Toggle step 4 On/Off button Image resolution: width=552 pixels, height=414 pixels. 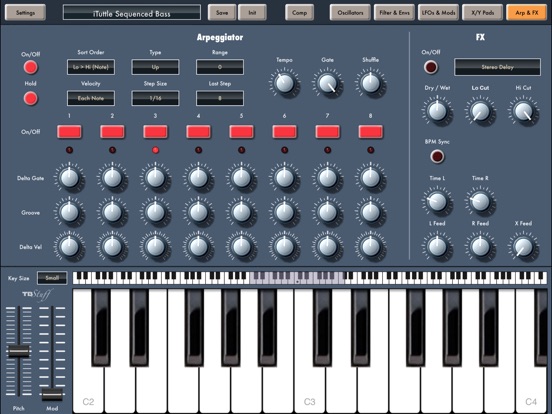199,132
